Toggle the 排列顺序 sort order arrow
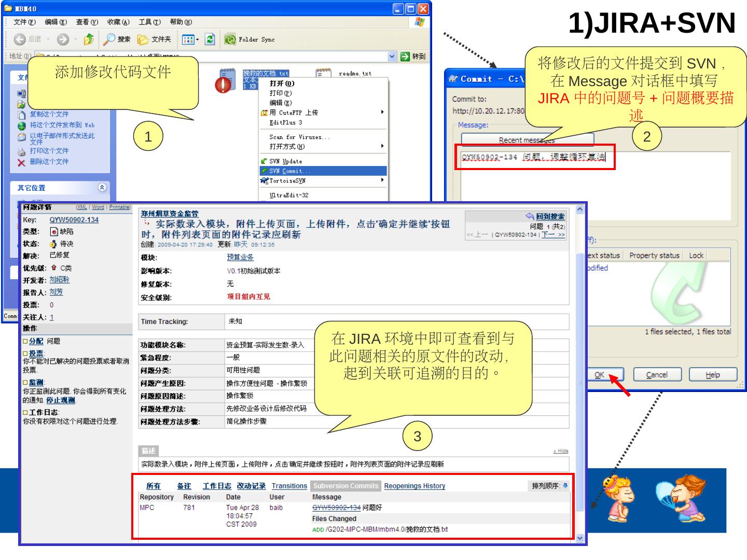 [x=565, y=486]
